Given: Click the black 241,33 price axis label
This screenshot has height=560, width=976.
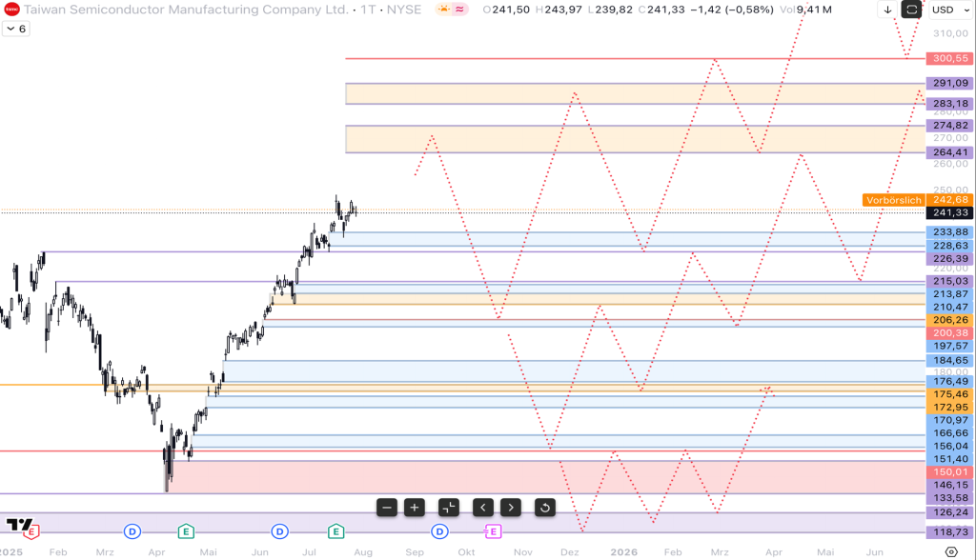Looking at the screenshot, I should point(950,212).
